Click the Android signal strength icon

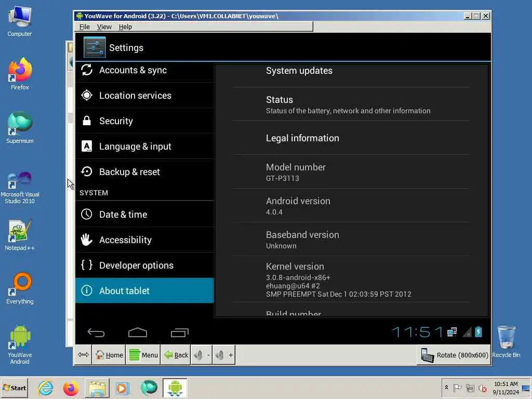click(x=467, y=332)
